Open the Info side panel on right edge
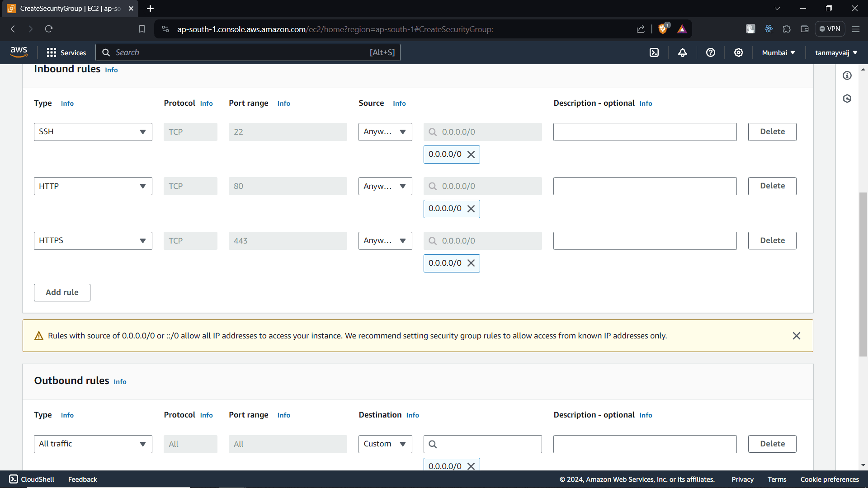This screenshot has width=868, height=488. click(847, 75)
